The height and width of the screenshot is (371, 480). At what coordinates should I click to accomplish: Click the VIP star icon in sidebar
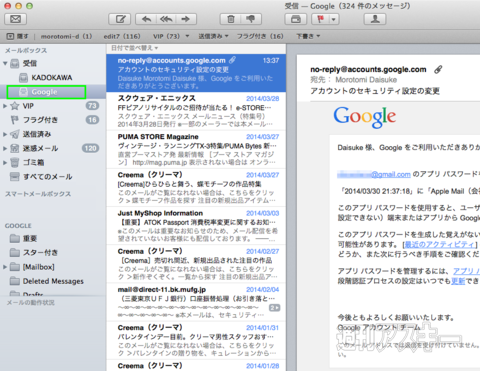pyautogui.click(x=15, y=106)
